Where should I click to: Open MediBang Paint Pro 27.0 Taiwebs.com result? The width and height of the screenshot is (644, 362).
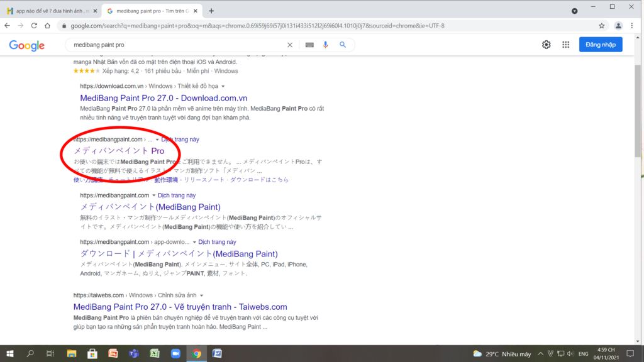(x=180, y=307)
